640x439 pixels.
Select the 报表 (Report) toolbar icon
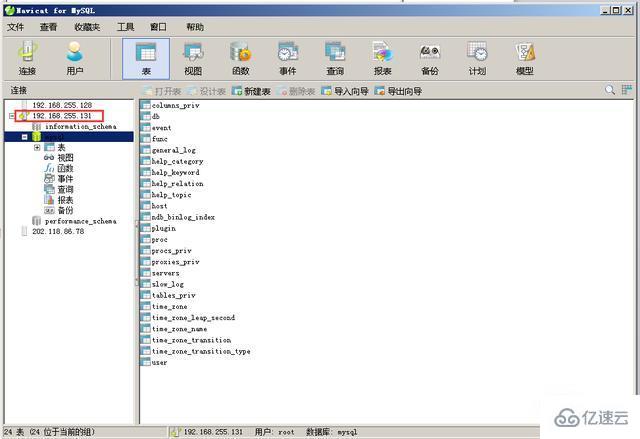tap(382, 59)
